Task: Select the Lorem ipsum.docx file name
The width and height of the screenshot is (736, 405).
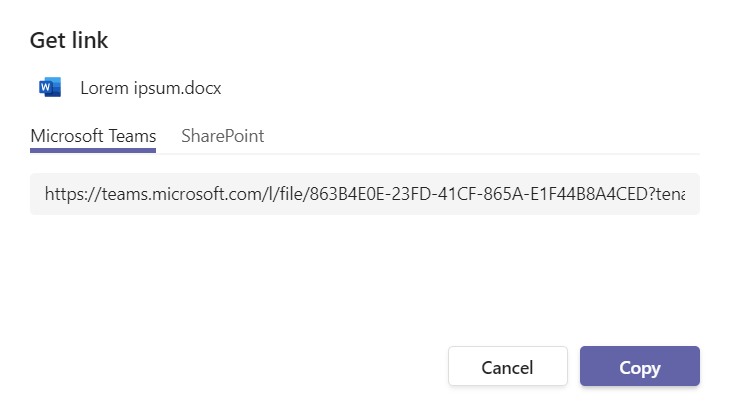Action: click(x=150, y=88)
